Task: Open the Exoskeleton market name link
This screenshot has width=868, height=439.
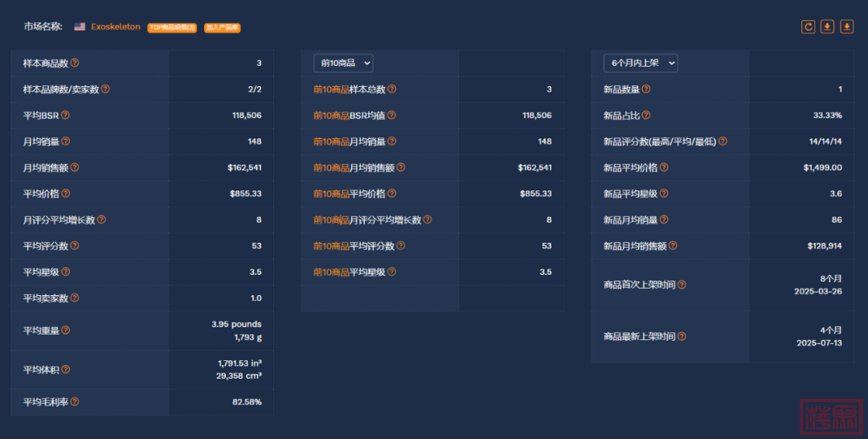Action: click(x=116, y=27)
